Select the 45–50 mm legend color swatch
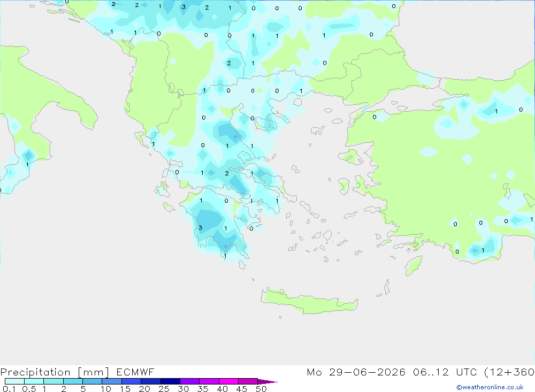Screen dimensions: 535x392 [248, 381]
